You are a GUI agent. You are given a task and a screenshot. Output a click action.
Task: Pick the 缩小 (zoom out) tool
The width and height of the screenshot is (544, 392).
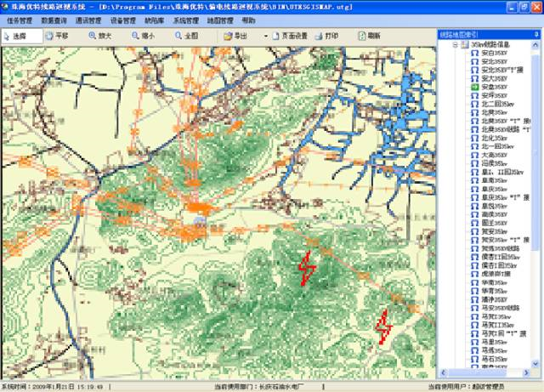pyautogui.click(x=143, y=37)
